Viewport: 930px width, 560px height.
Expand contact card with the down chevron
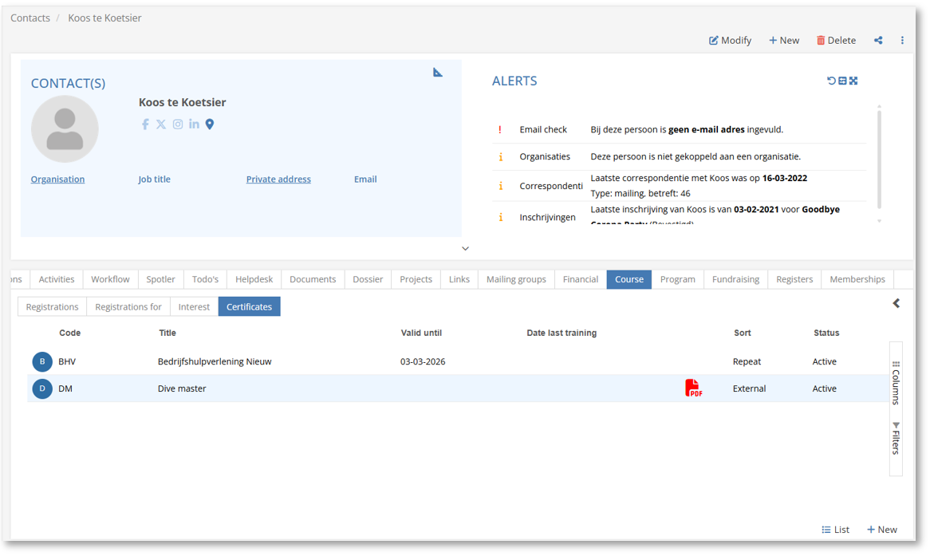tap(465, 249)
